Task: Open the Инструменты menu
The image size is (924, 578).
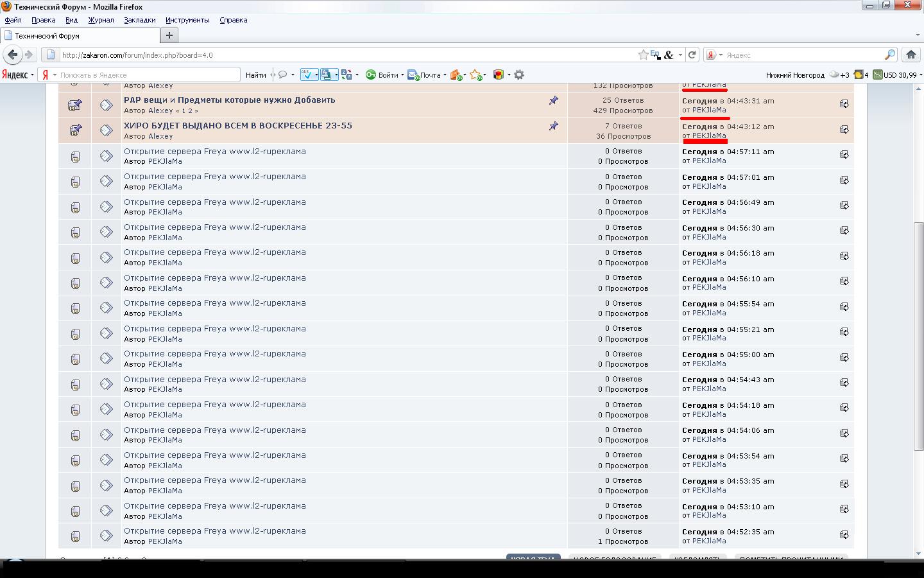Action: pos(187,20)
